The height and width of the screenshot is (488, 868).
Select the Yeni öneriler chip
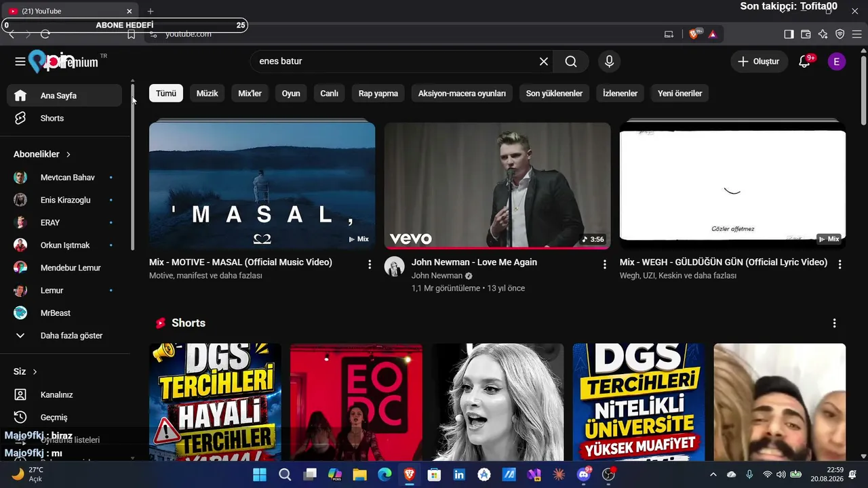click(680, 94)
